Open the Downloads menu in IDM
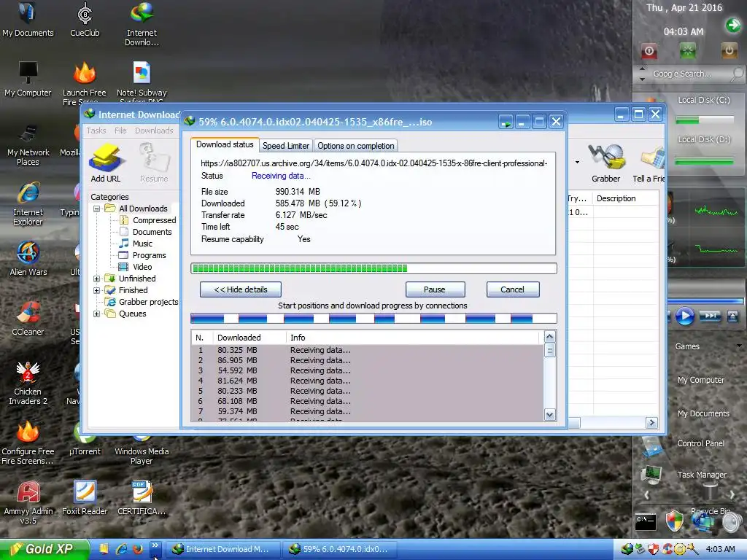Screen dimensions: 747x560 pos(154,131)
